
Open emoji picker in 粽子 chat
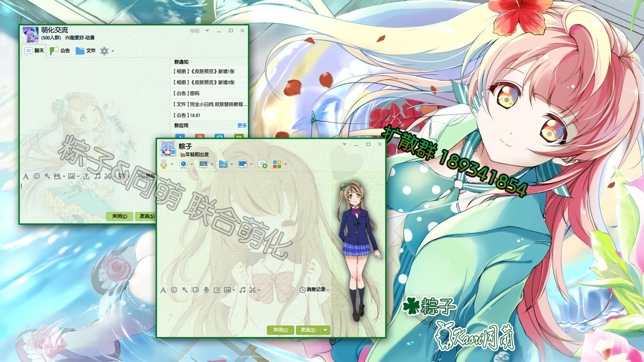coord(174,290)
